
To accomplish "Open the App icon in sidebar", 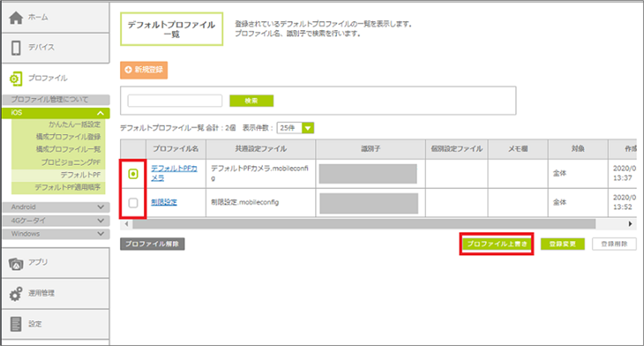I will coord(16,263).
